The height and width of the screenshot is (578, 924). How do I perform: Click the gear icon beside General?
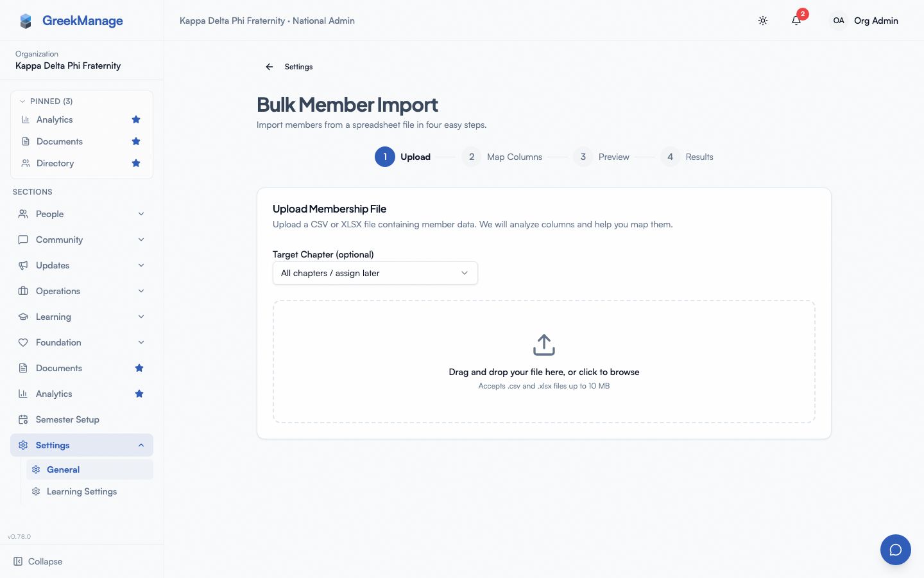[36, 469]
